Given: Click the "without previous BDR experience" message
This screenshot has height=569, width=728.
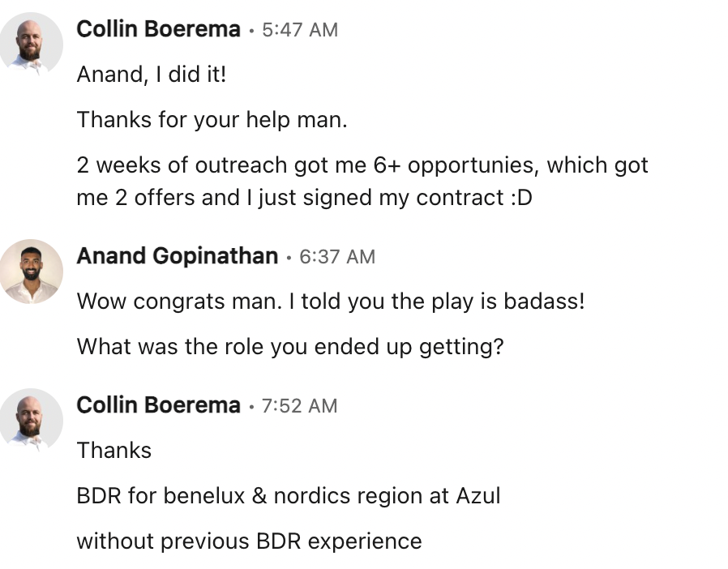Looking at the screenshot, I should coord(249,541).
